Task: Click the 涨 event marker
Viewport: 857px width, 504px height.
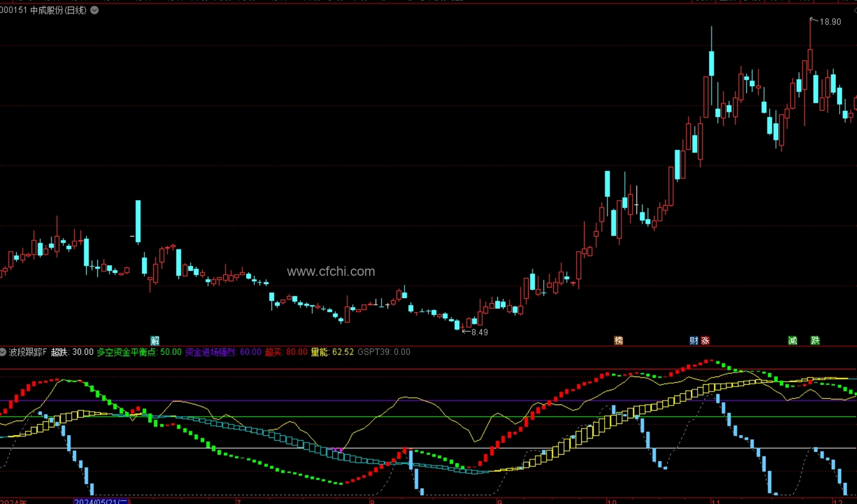Action: [x=705, y=341]
